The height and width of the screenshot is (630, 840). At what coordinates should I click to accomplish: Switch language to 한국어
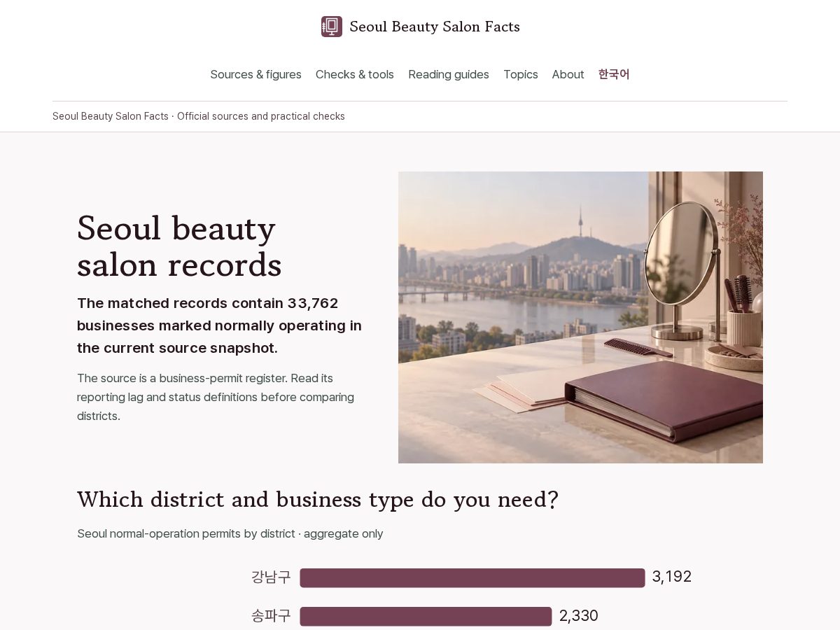614,74
